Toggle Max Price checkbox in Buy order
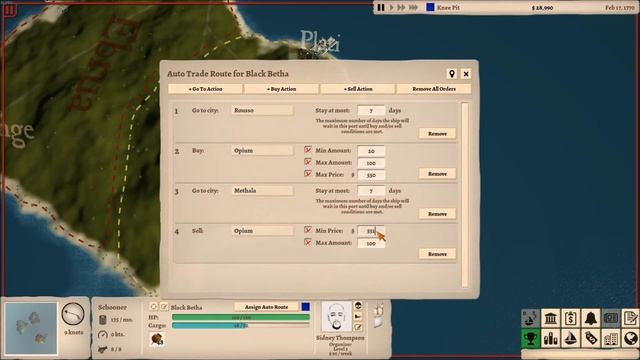Image resolution: width=640 pixels, height=360 pixels. [308, 174]
